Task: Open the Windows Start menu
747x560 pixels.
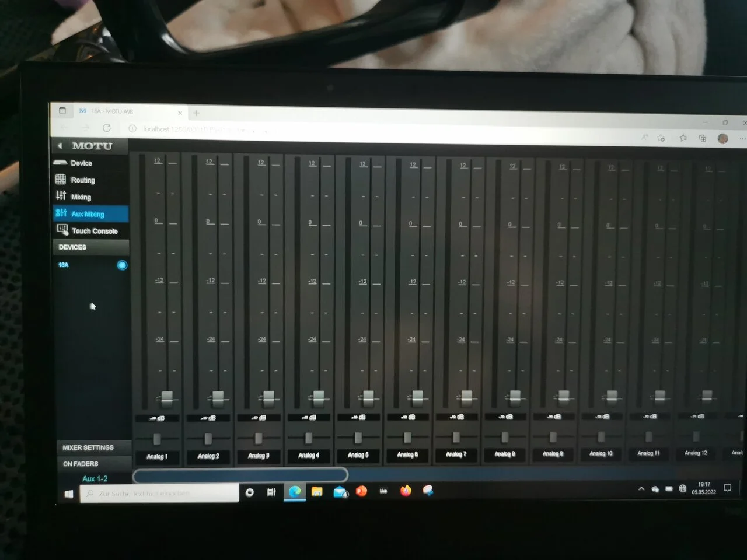Action: (69, 494)
